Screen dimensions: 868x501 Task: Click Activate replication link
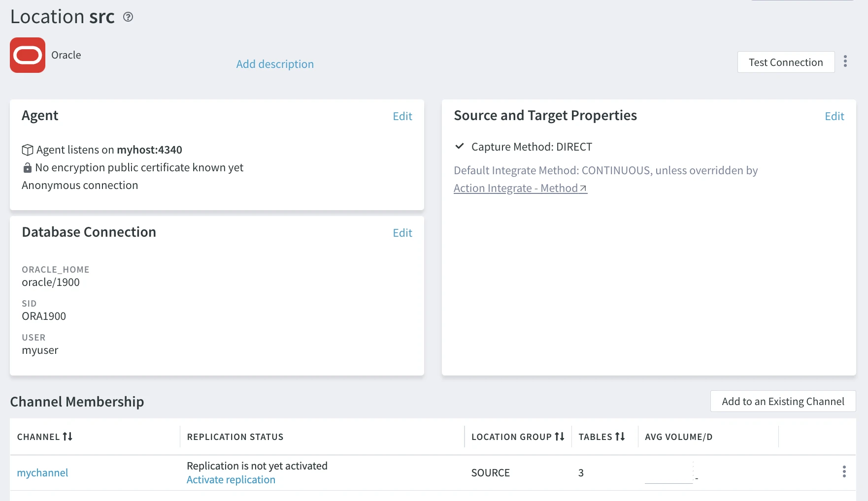231,480
